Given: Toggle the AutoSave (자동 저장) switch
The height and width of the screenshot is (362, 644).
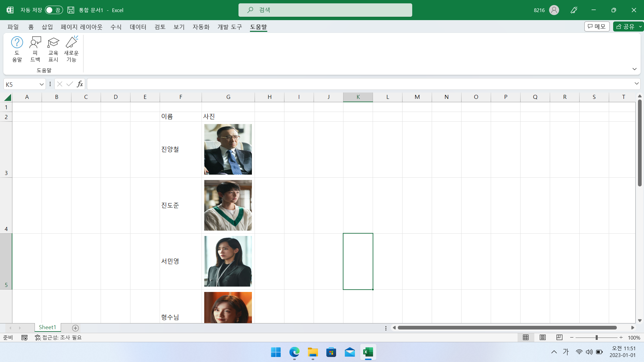Looking at the screenshot, I should [54, 10].
